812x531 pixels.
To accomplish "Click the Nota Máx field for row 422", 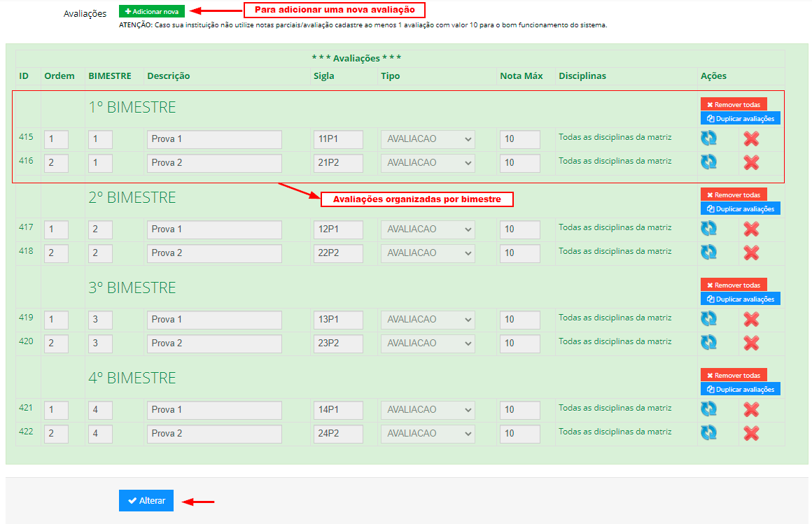I will [519, 434].
